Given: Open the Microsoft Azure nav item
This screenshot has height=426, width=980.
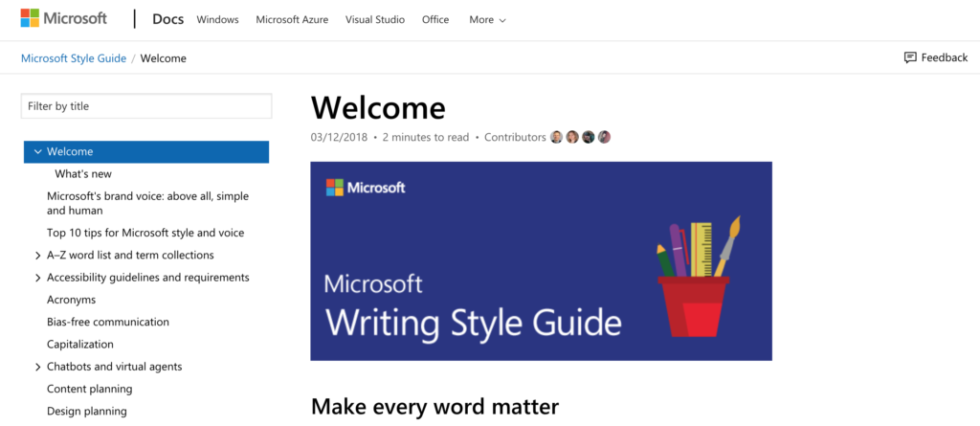Looking at the screenshot, I should tap(292, 20).
